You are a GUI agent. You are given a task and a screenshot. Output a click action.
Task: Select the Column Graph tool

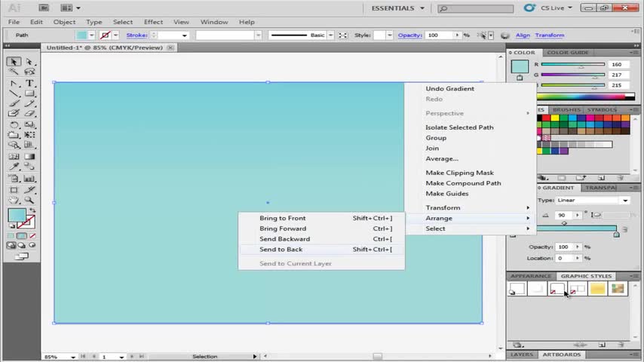click(29, 179)
